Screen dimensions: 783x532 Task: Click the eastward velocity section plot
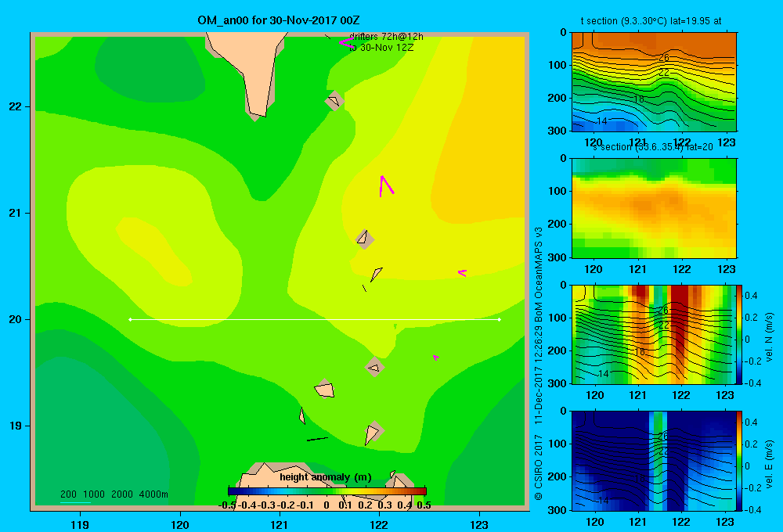pyautogui.click(x=653, y=461)
